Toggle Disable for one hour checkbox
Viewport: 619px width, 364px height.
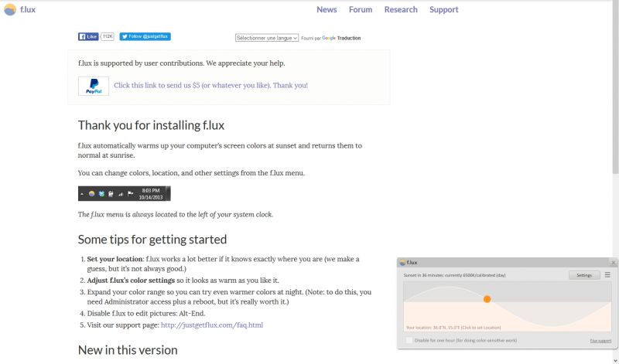click(x=409, y=340)
